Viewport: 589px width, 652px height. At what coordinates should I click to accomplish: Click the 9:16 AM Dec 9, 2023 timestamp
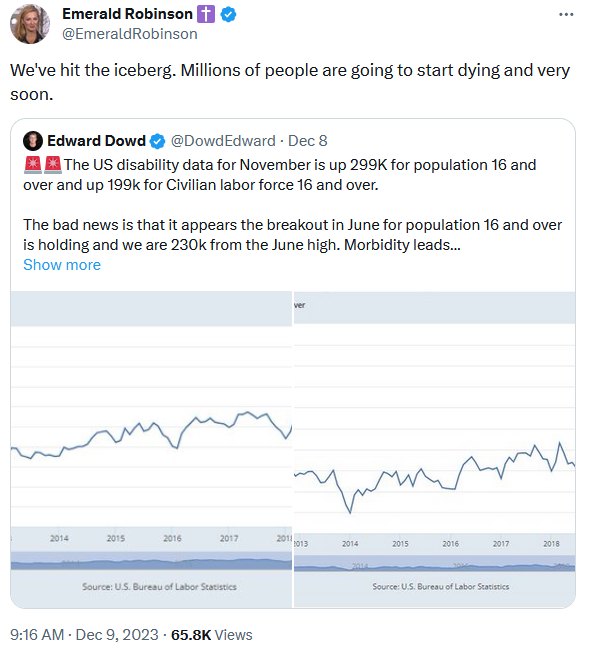point(84,635)
